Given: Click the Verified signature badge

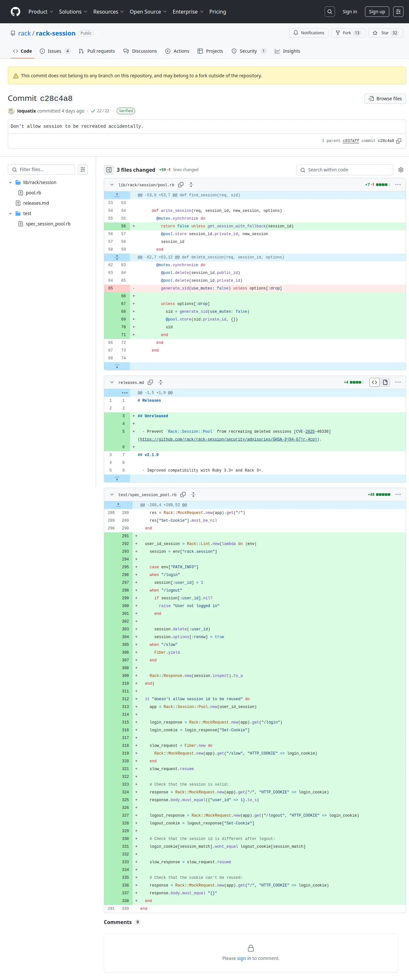Looking at the screenshot, I should point(125,111).
